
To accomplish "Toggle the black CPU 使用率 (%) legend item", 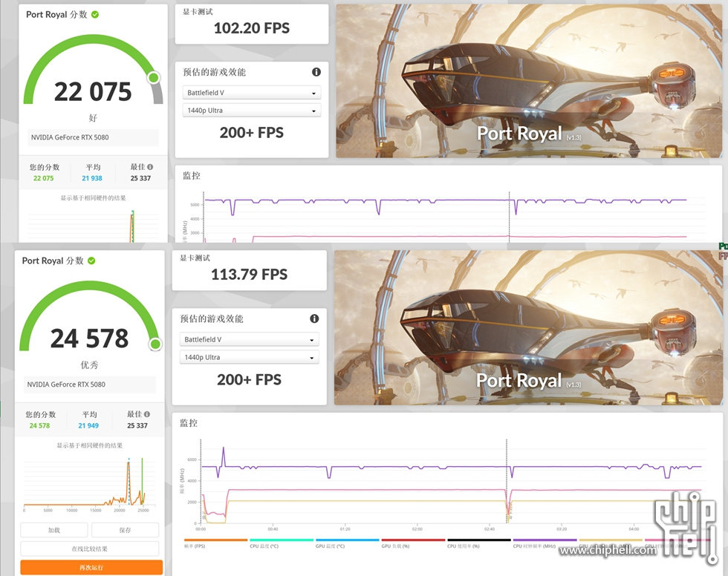I will [479, 543].
